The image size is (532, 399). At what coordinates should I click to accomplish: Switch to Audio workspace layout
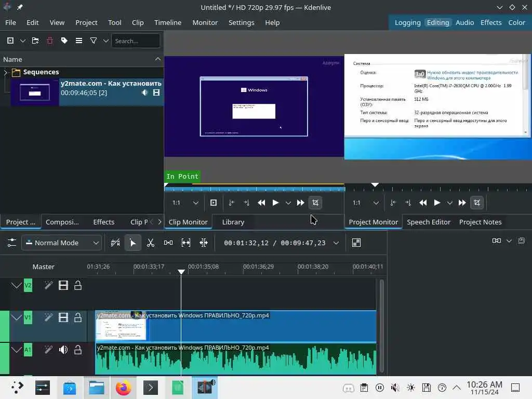464,22
